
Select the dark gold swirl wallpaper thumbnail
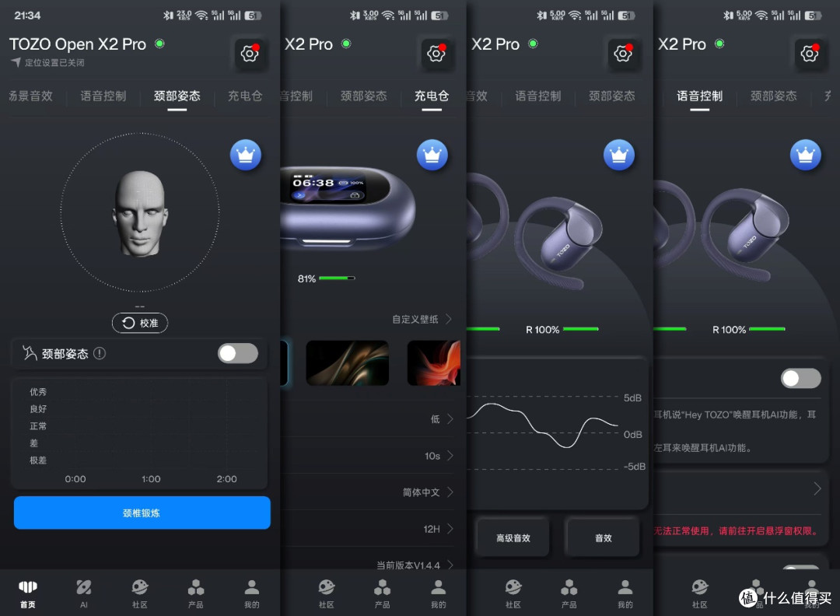pyautogui.click(x=347, y=363)
